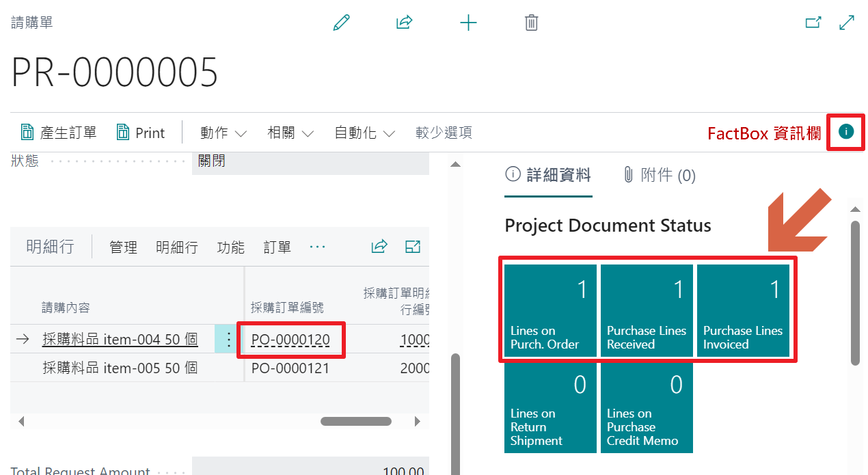The image size is (868, 475).
Task: Open the 自動化 dropdown menu
Action: pos(365,133)
